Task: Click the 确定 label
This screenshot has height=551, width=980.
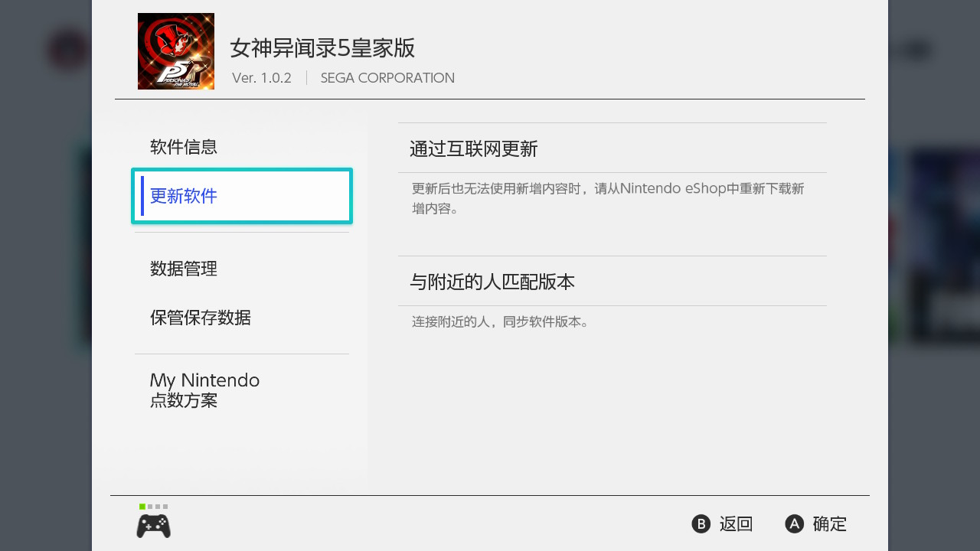Action: 830,524
